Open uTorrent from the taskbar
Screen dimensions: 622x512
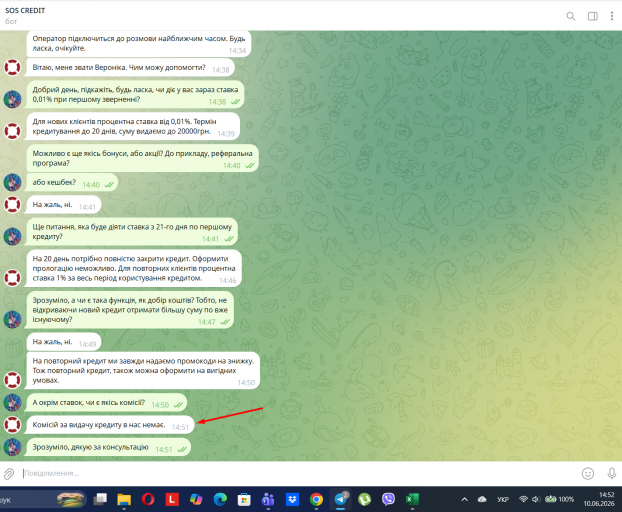click(x=364, y=499)
